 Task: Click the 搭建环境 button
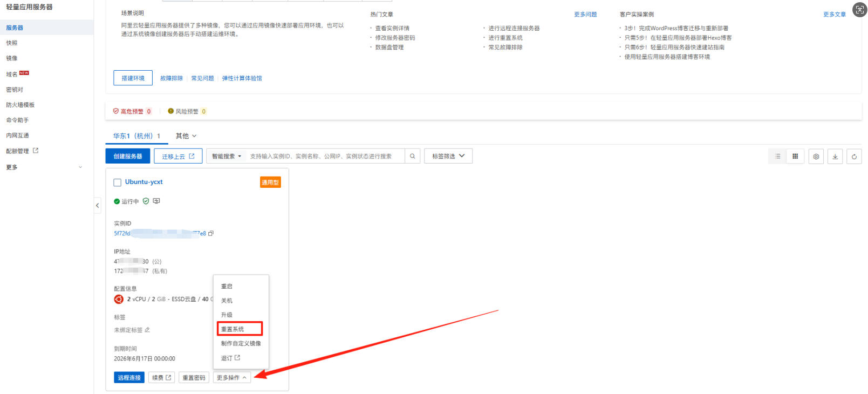(133, 78)
